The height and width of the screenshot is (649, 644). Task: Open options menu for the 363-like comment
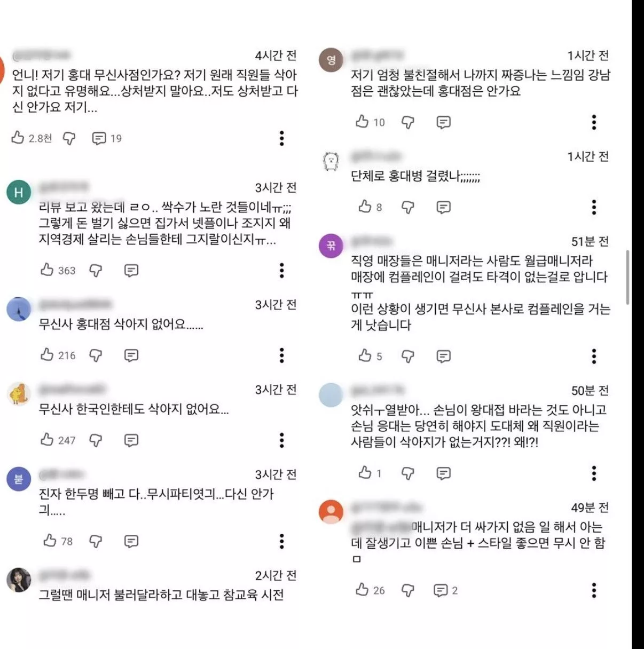coord(282,271)
